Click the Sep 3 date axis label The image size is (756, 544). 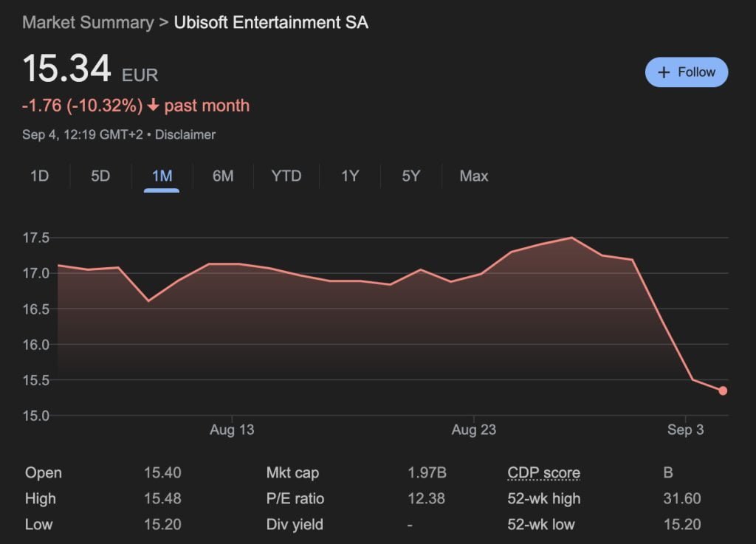point(685,430)
